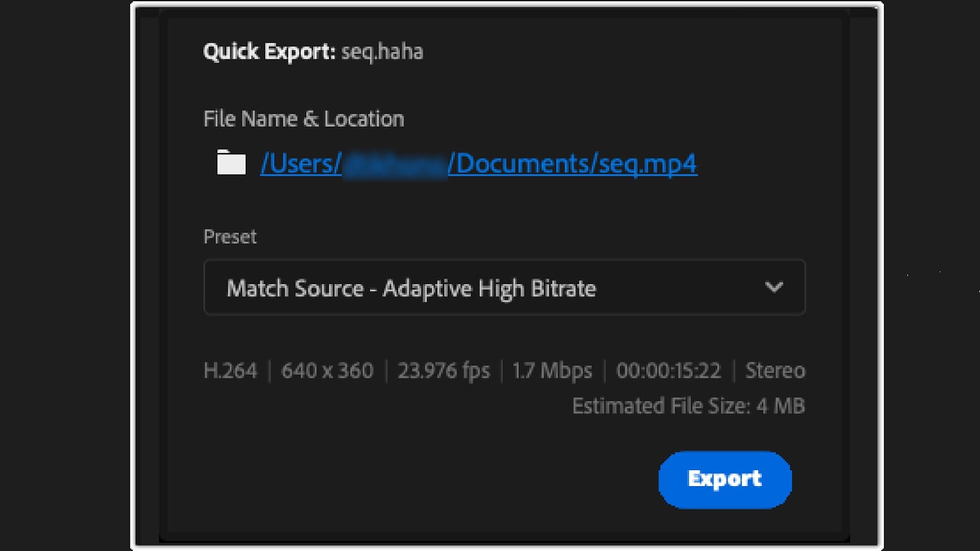
Task: Click the 'Preset' label above dropdown
Action: [x=230, y=237]
